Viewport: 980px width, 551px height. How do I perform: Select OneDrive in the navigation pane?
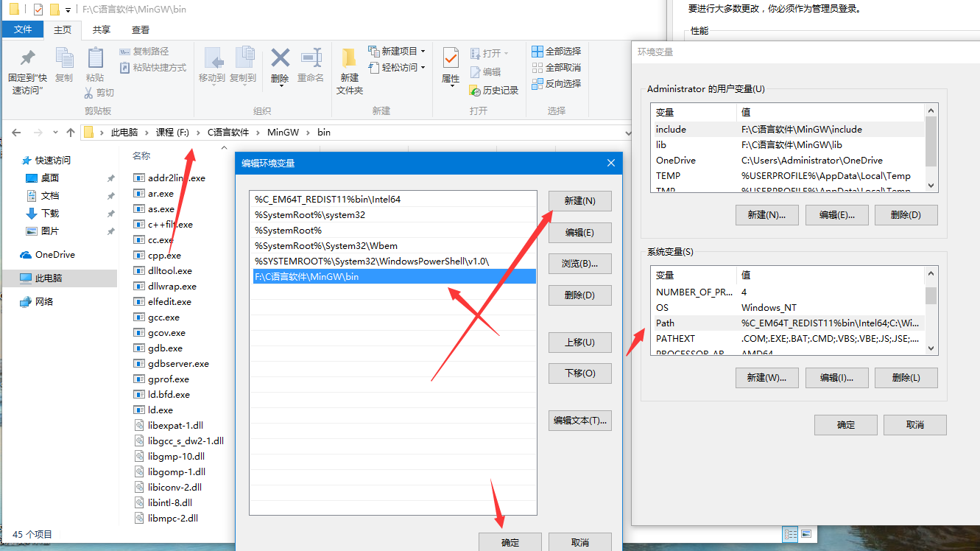coord(54,255)
